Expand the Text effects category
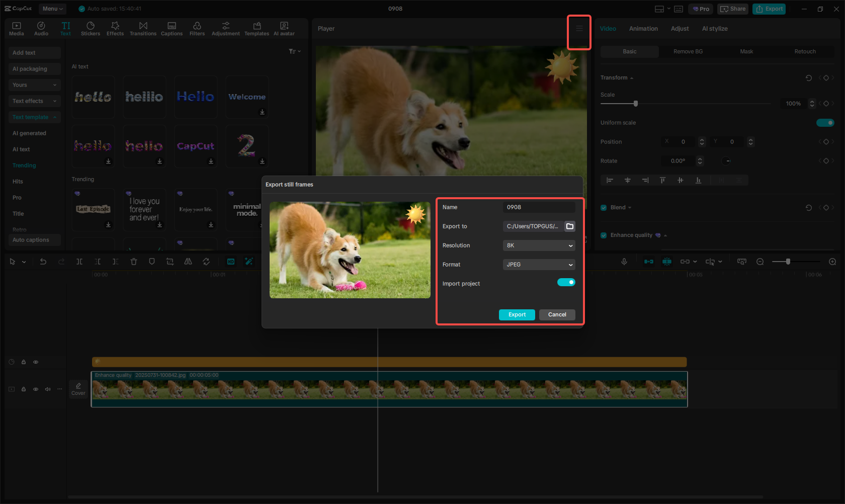The image size is (845, 504). (x=34, y=101)
